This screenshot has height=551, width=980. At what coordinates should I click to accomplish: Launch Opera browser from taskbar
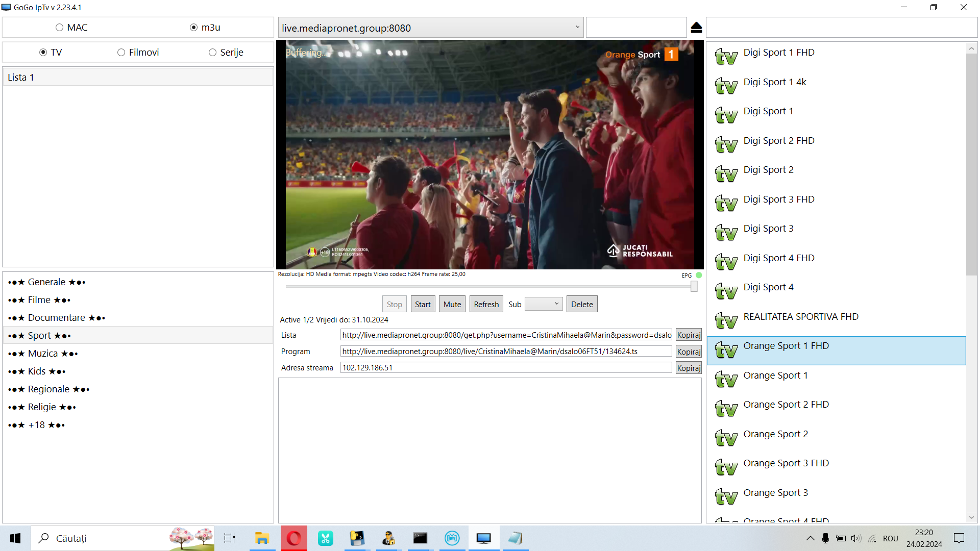[294, 538]
